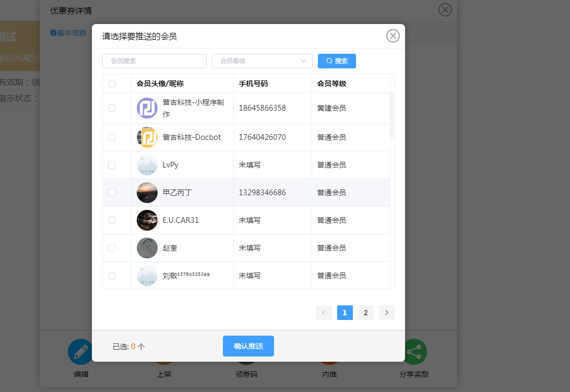Click the 领券码 label in background window
Screen dimensions: 570x392
point(246,374)
